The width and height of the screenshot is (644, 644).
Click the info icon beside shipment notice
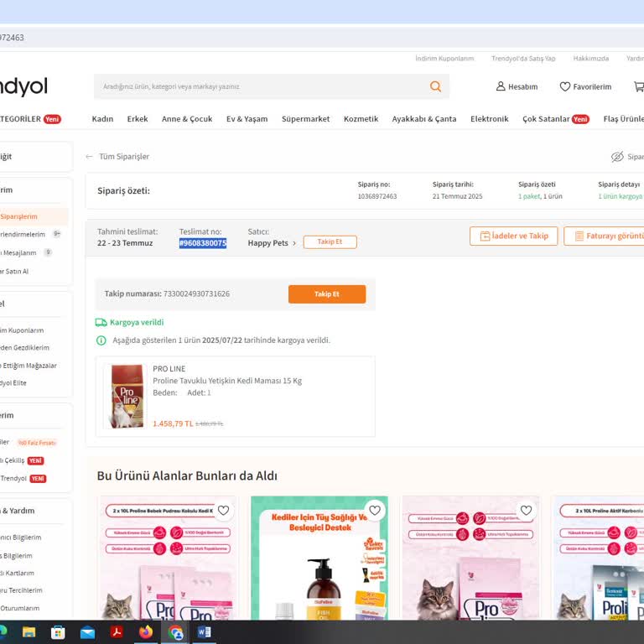[x=101, y=340]
